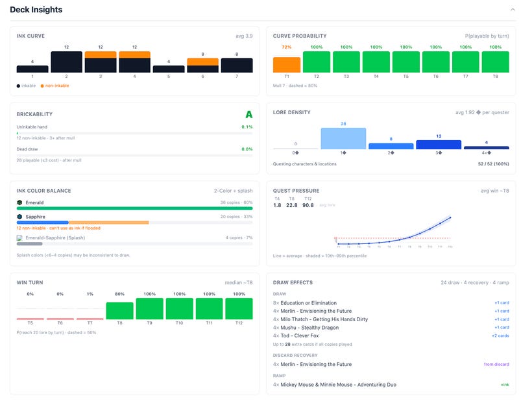Open Mickey Mouse & Minnie Mouse ramp entry
Screen dimensions: 532x401
click(338, 385)
